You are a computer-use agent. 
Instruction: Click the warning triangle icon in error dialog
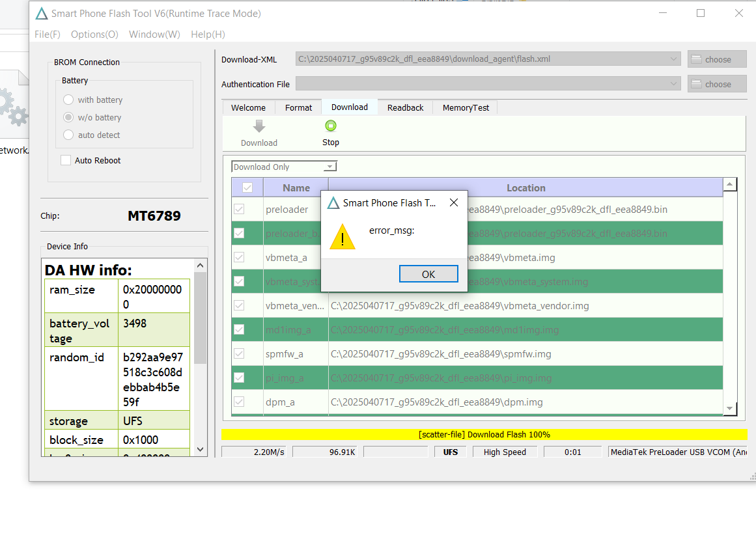click(343, 237)
